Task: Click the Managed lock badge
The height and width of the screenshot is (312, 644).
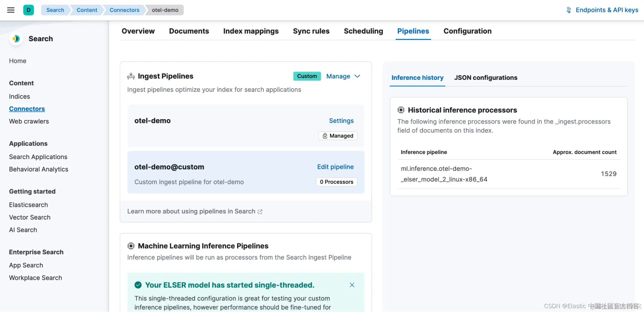Action: point(338,136)
